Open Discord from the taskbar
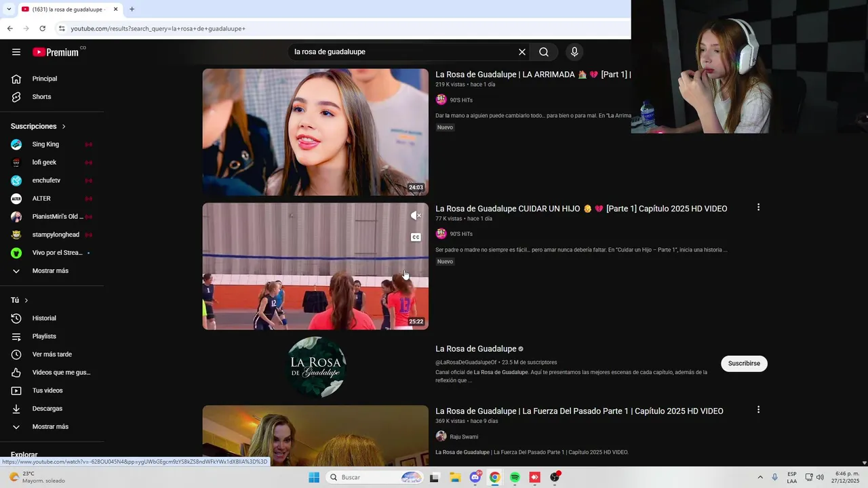Viewport: 868px width, 488px height. coord(475,477)
